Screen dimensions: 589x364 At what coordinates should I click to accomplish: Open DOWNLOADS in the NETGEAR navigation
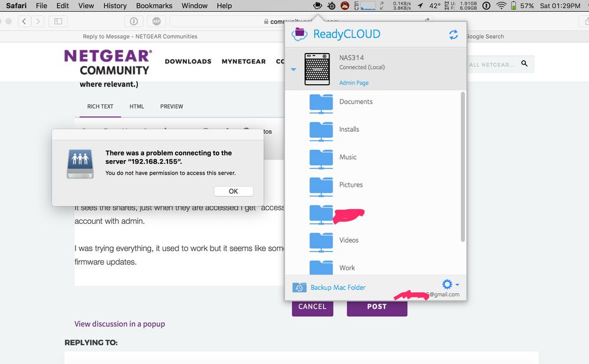(188, 61)
